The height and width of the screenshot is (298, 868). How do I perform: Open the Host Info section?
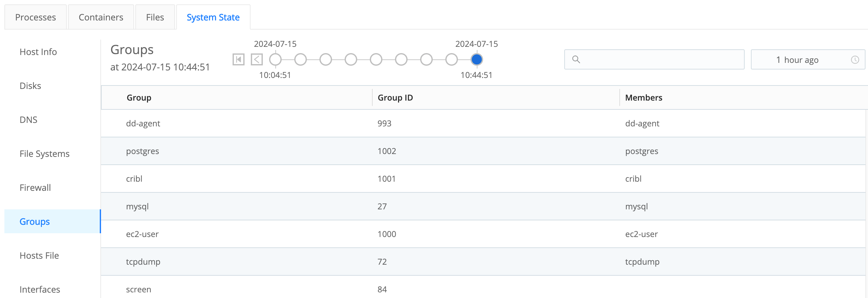(38, 52)
